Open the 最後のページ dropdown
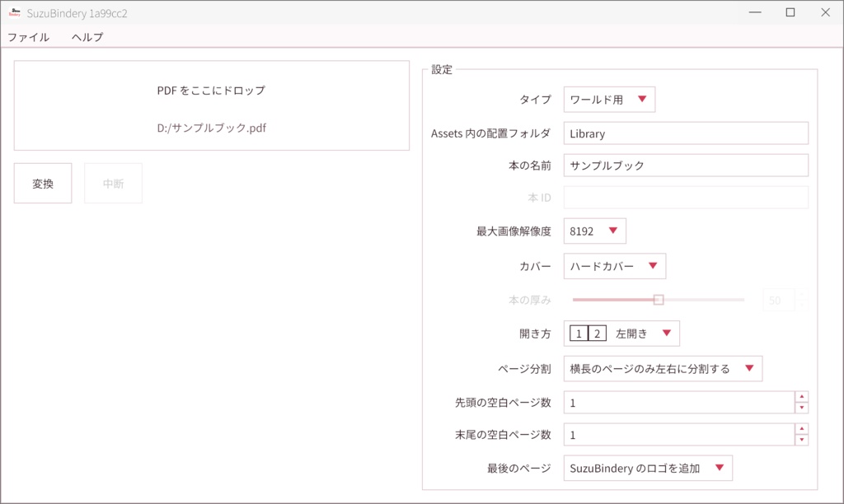Viewport: 844px width, 504px height. pyautogui.click(x=648, y=468)
